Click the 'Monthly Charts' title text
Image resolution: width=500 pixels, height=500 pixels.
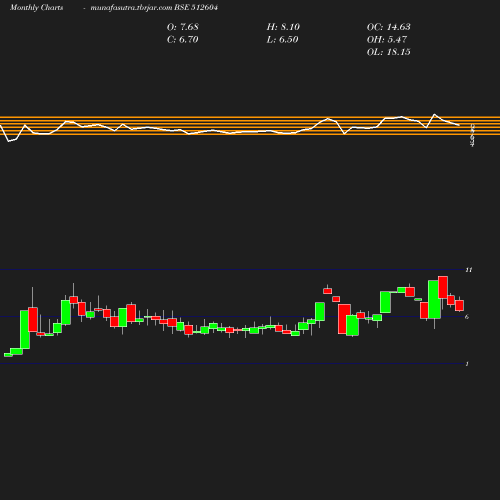coord(36,8)
